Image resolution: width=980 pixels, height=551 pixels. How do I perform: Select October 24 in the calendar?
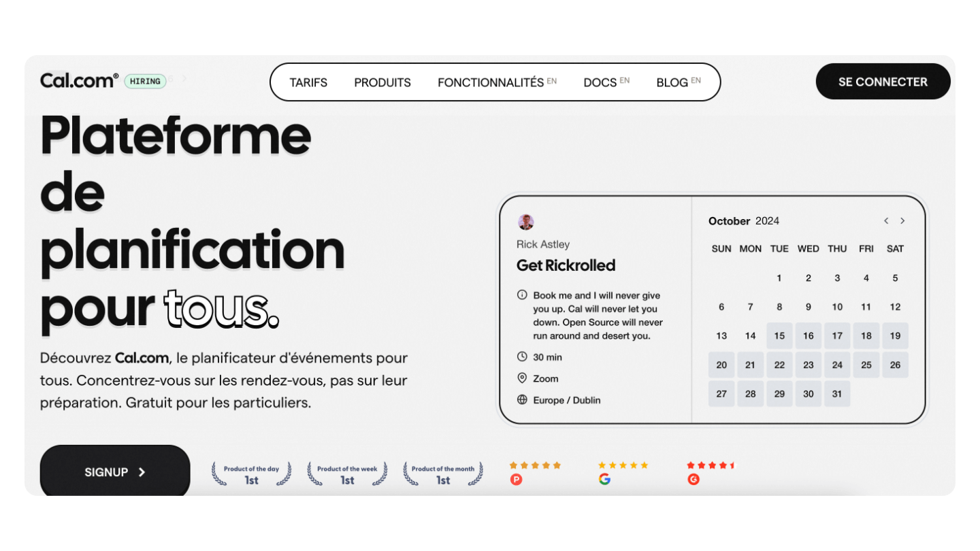[x=837, y=365]
